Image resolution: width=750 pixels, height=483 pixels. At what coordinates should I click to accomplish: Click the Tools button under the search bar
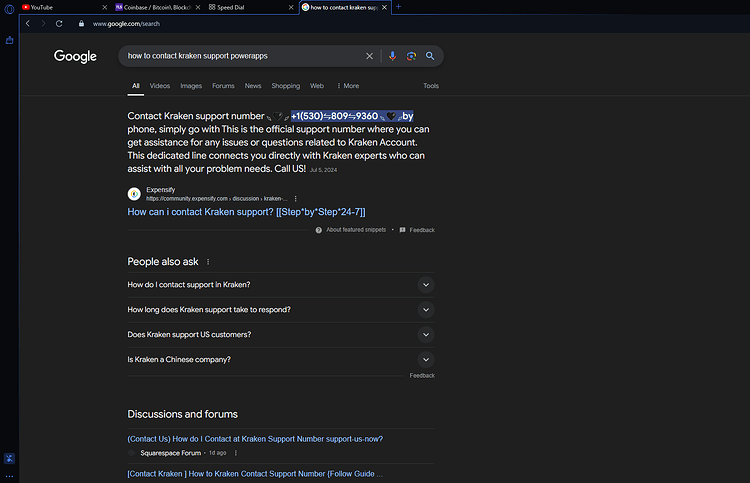pyautogui.click(x=430, y=86)
